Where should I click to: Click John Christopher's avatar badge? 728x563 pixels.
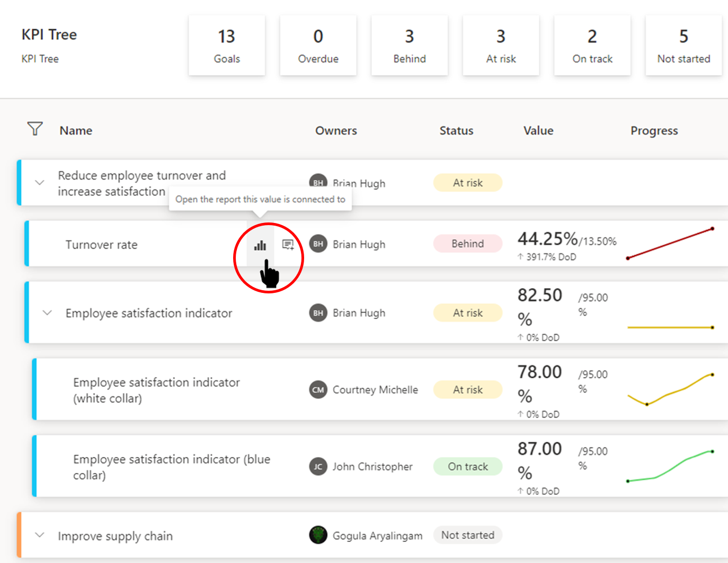click(317, 467)
